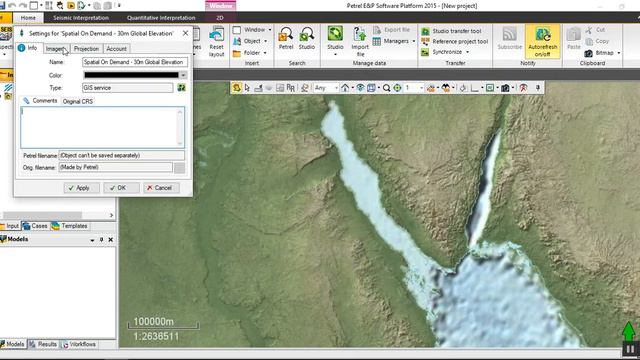Switch to the Templates pane tab

[69, 226]
